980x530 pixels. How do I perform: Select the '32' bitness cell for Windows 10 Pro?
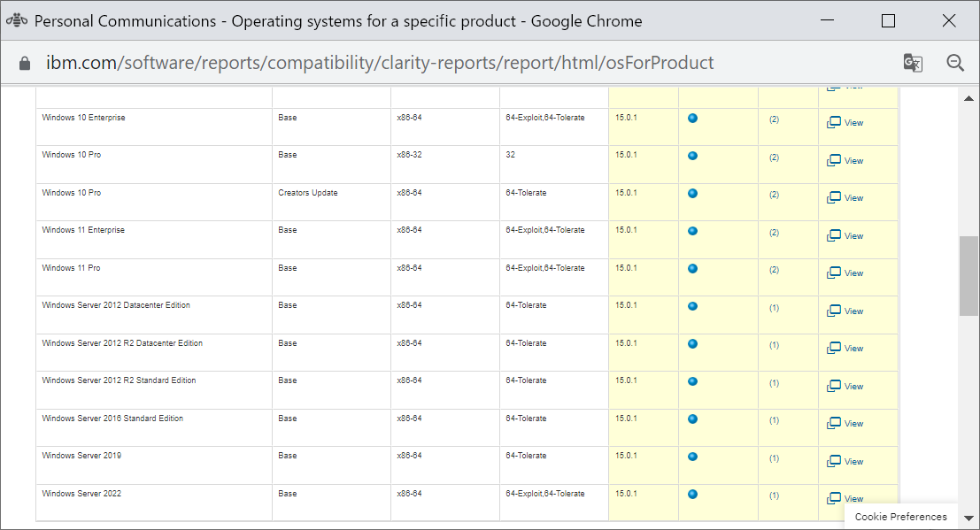point(511,155)
